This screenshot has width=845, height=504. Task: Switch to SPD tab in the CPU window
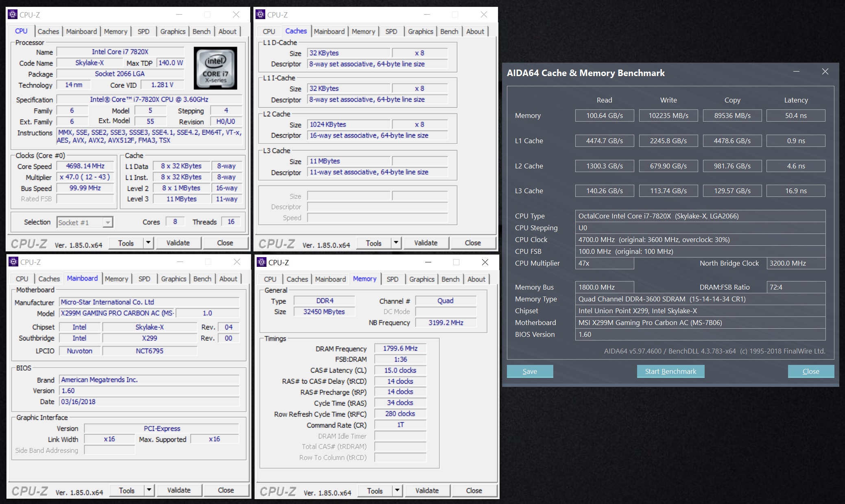(x=143, y=31)
